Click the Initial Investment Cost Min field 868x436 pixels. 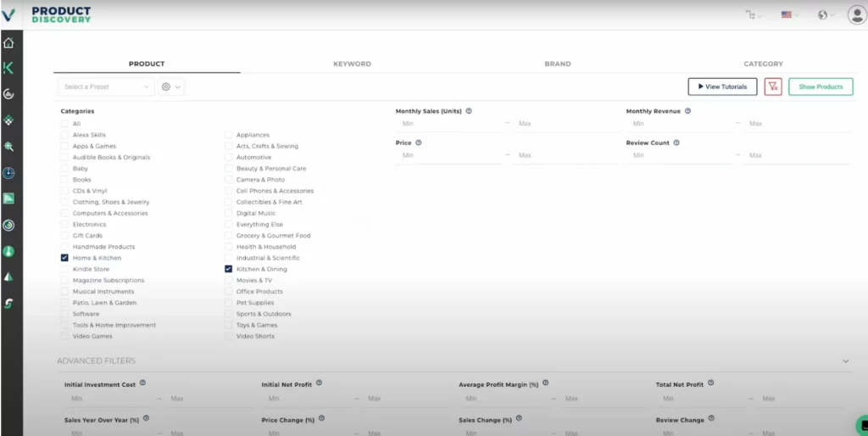[x=109, y=399]
